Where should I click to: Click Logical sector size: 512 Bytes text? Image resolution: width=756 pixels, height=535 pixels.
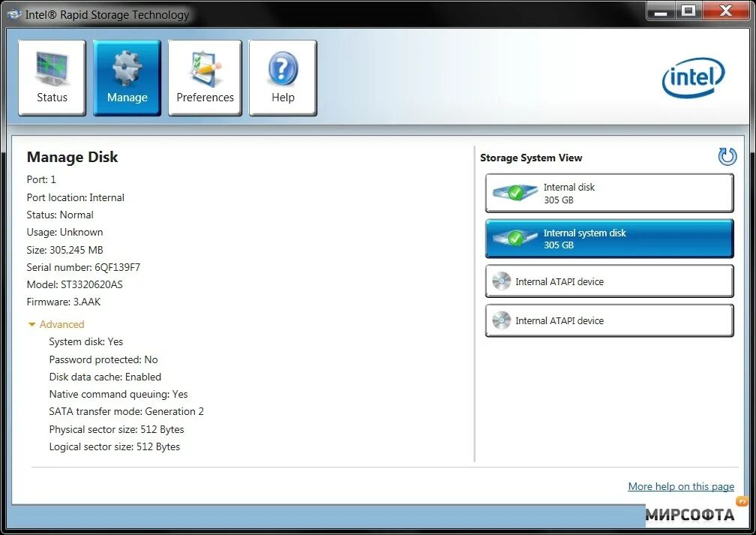(114, 446)
